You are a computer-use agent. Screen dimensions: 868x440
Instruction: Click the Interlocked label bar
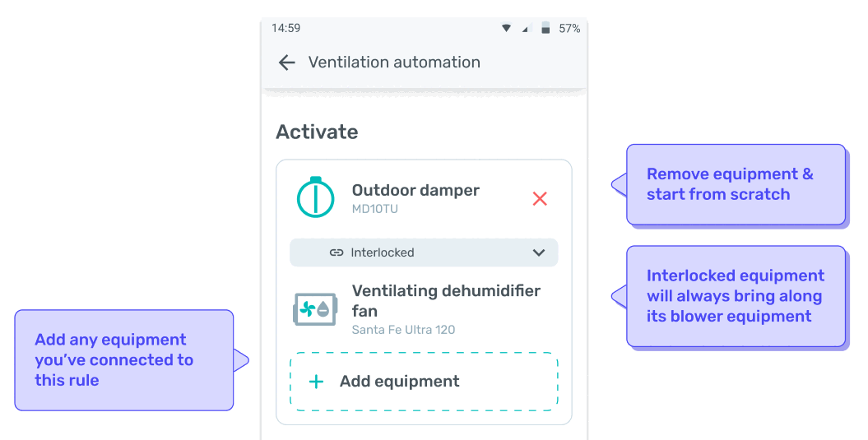pyautogui.click(x=424, y=253)
